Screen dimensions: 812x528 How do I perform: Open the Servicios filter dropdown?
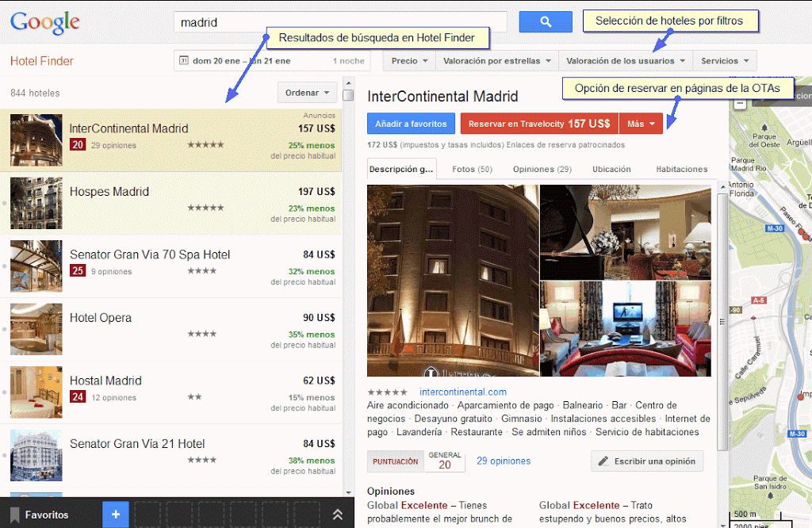(x=725, y=60)
